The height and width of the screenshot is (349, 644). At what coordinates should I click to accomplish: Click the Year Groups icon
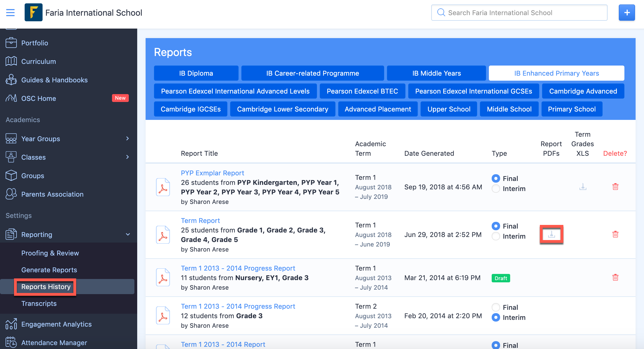click(11, 139)
